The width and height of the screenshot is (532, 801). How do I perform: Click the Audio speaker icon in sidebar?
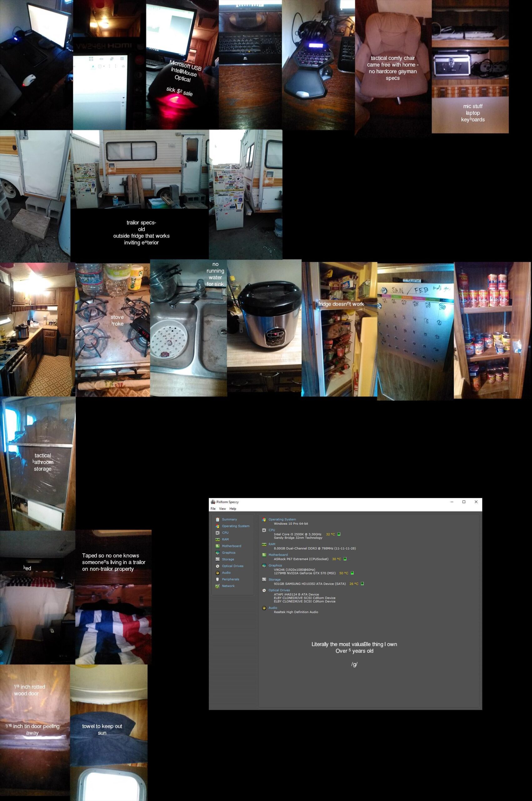point(218,573)
